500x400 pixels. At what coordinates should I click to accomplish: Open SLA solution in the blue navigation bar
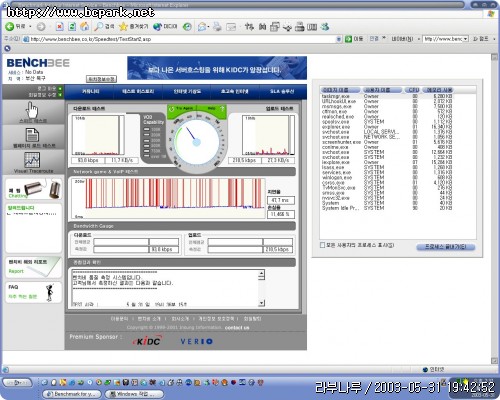click(282, 91)
